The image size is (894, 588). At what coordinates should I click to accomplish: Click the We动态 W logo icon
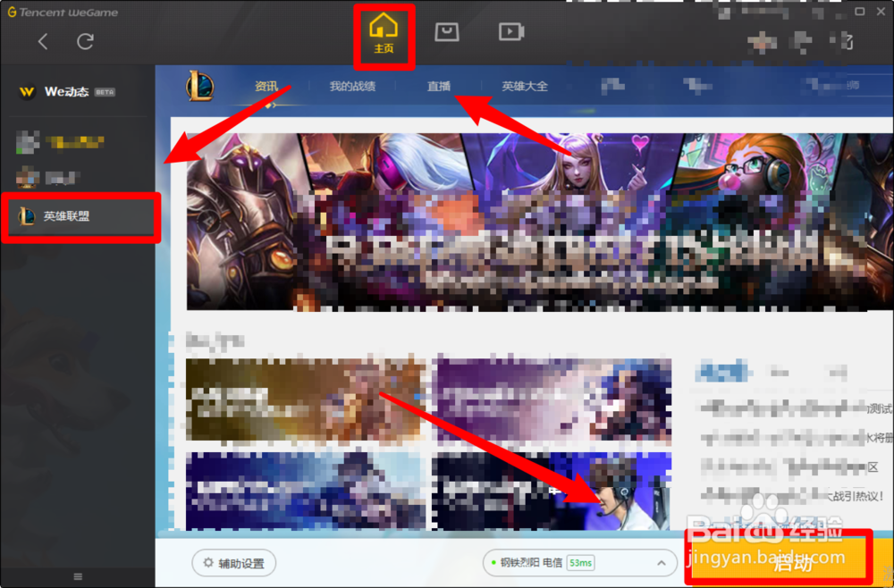(27, 92)
